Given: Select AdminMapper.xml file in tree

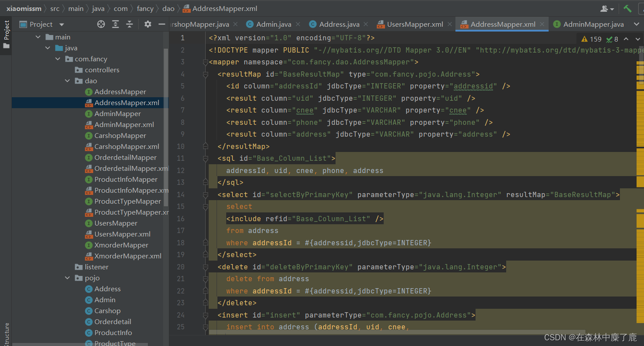Looking at the screenshot, I should tap(120, 125).
